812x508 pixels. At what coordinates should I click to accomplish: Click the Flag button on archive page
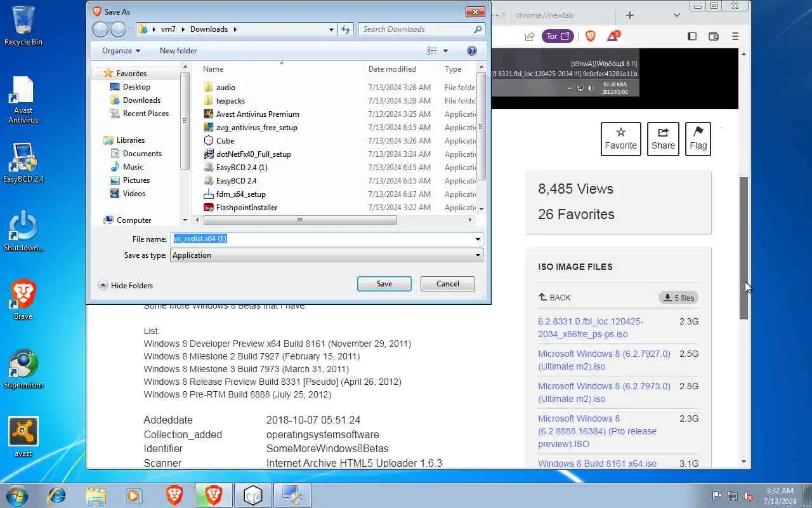698,139
